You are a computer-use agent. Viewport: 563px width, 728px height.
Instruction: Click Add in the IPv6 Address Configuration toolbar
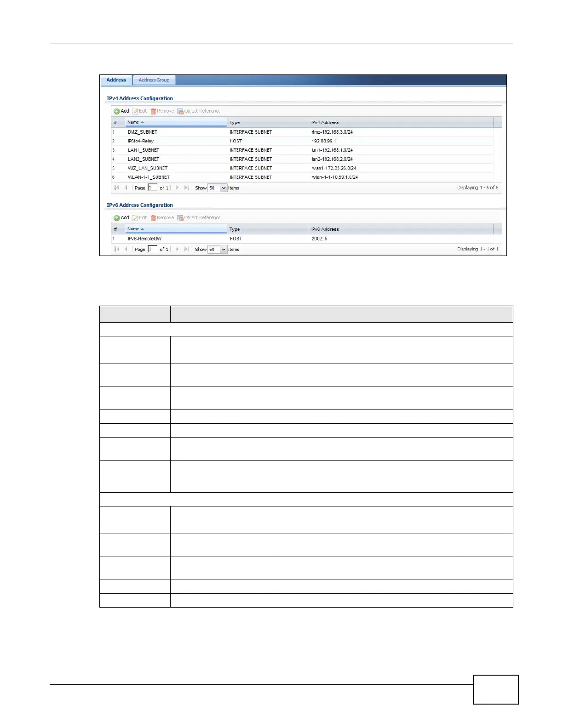(121, 218)
